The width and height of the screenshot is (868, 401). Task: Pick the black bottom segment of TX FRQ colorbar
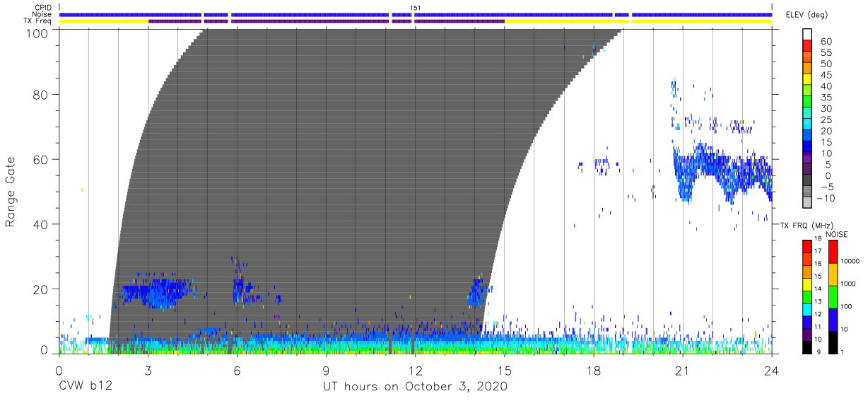pyautogui.click(x=807, y=347)
